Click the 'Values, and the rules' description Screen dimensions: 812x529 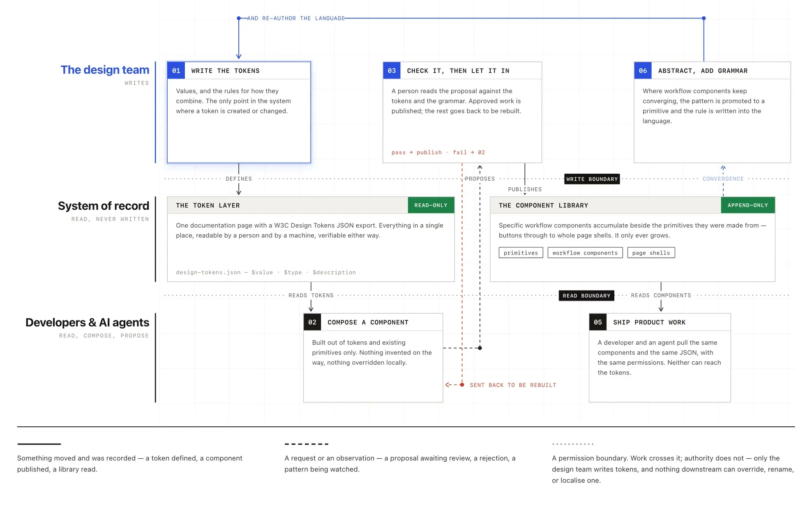[x=233, y=101]
